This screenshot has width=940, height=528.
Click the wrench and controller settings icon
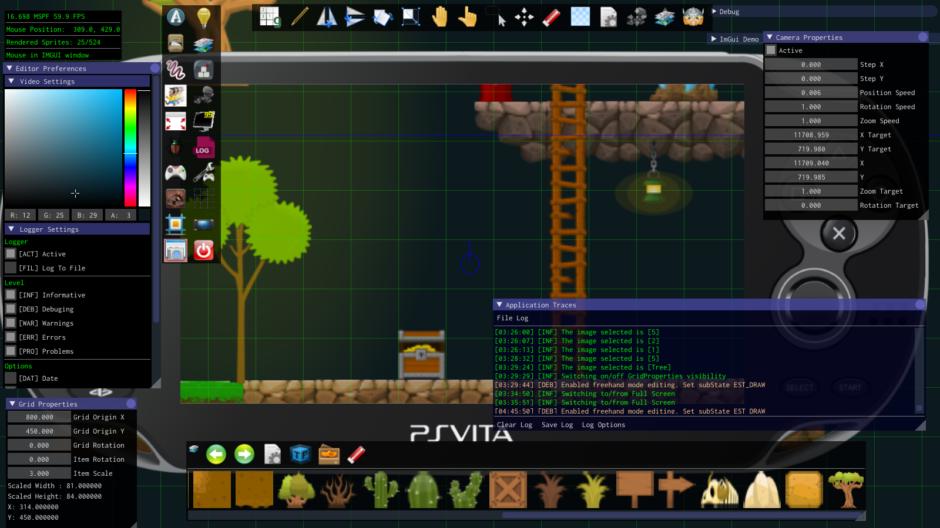point(203,173)
